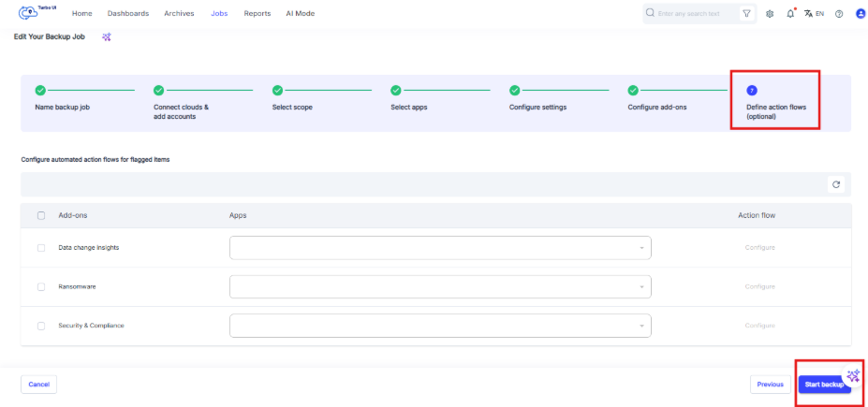Open the notifications bell icon
Viewport: 868px width, 407px height.
pos(790,14)
